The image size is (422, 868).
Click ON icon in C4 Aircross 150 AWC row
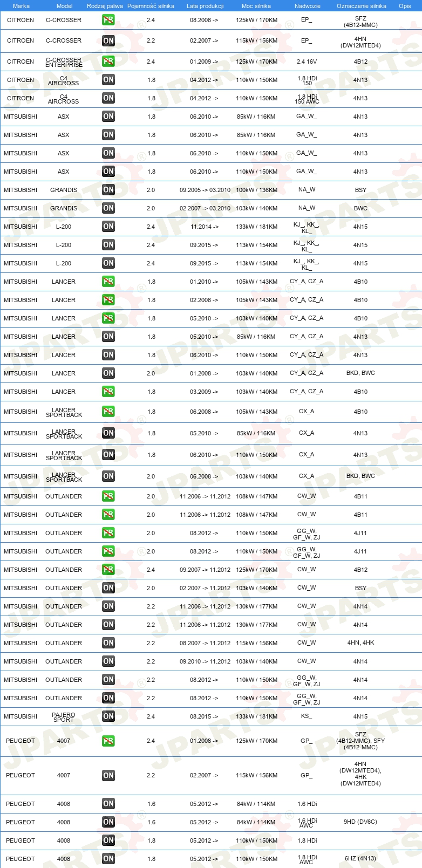[108, 98]
